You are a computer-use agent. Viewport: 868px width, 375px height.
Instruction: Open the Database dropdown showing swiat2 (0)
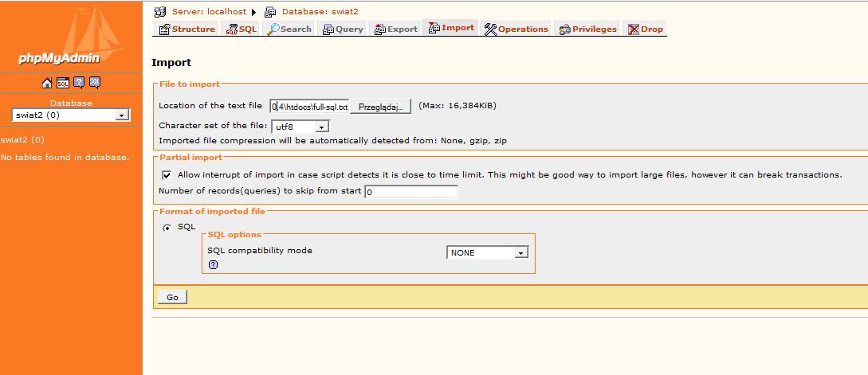(x=71, y=115)
